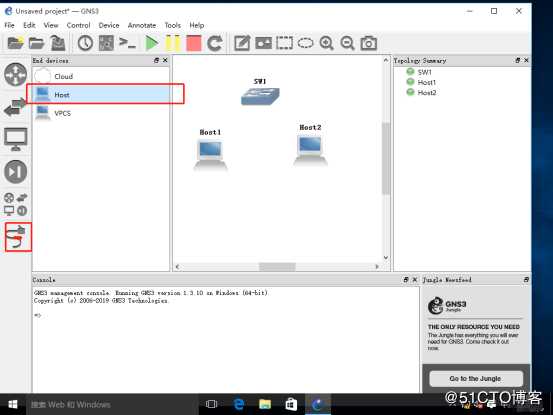The width and height of the screenshot is (553, 415).
Task: Start all devices green play button
Action: (152, 43)
